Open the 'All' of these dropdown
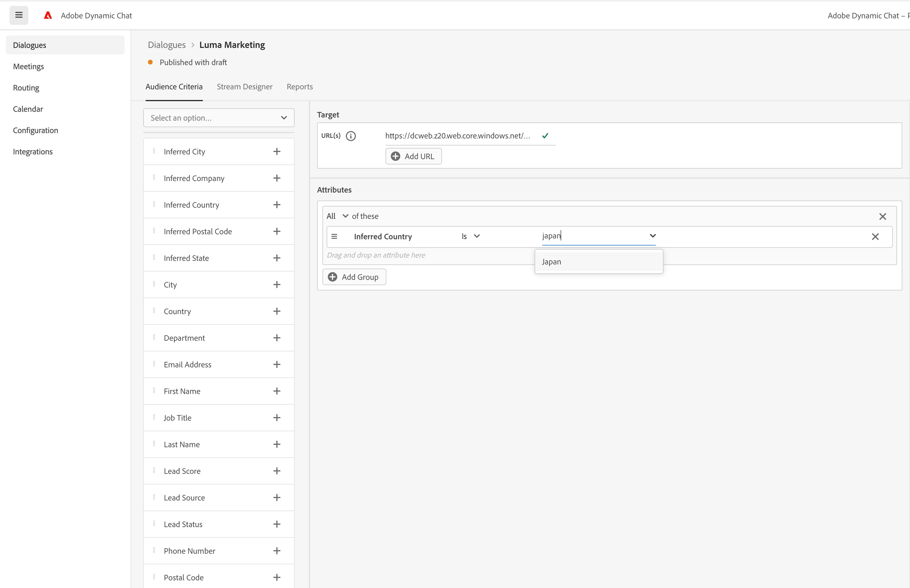Image resolution: width=910 pixels, height=588 pixels. (337, 216)
